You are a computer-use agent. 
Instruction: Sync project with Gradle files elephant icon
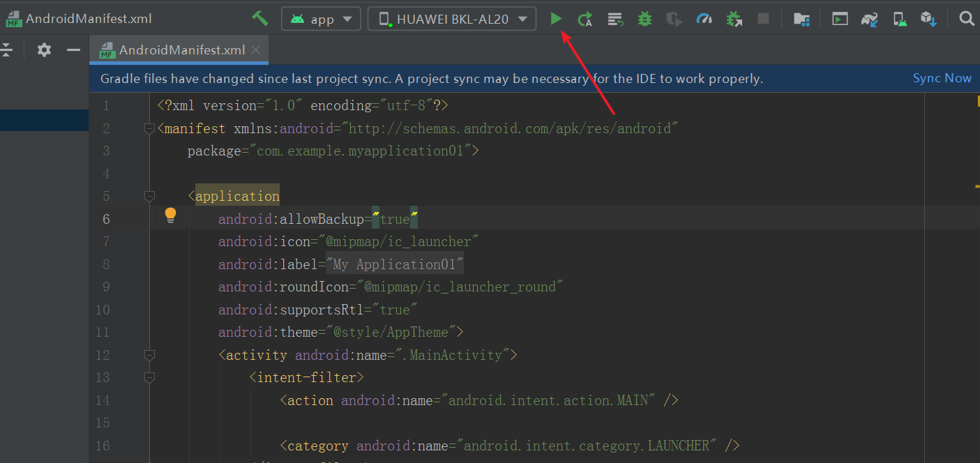[x=869, y=19]
